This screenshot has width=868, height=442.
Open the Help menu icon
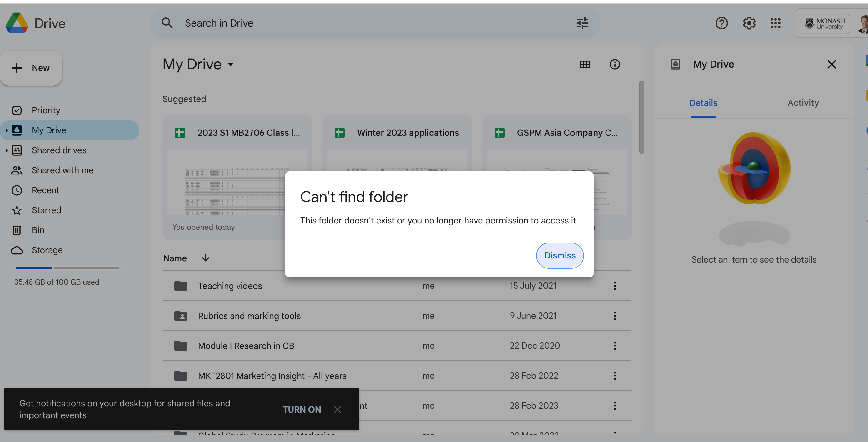[x=721, y=23]
